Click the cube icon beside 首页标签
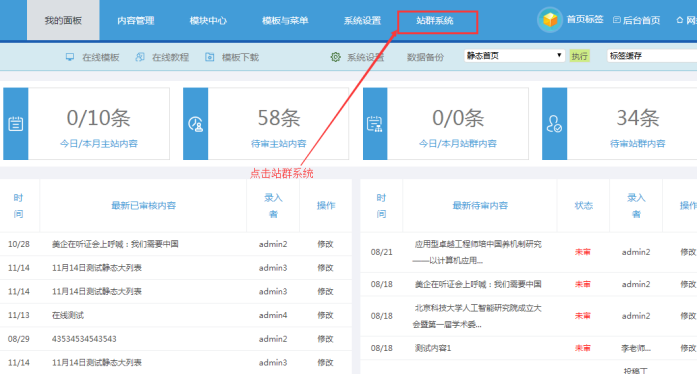698x375 pixels. coord(550,20)
